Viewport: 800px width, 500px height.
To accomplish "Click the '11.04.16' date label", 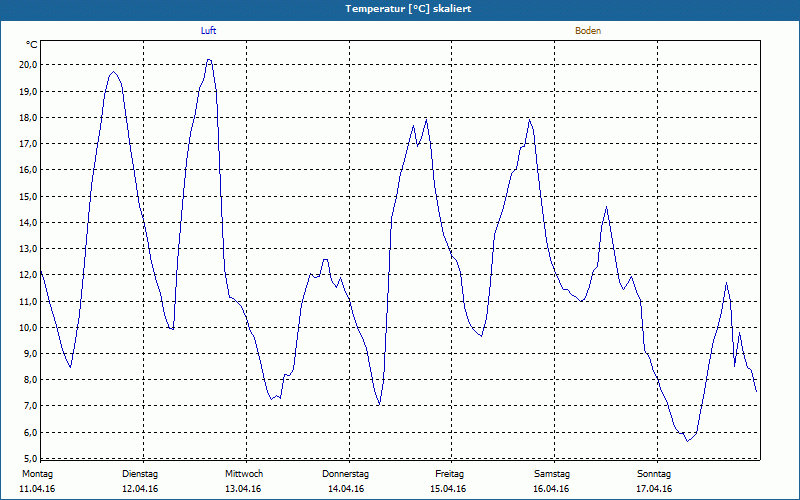I will (37, 489).
